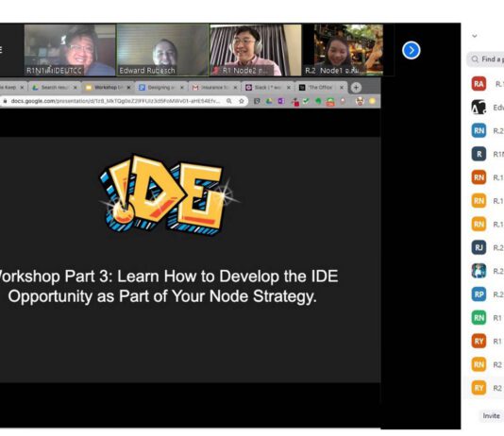The image size is (504, 436).
Task: Select the blue RN participant avatar
Action: pos(479,131)
